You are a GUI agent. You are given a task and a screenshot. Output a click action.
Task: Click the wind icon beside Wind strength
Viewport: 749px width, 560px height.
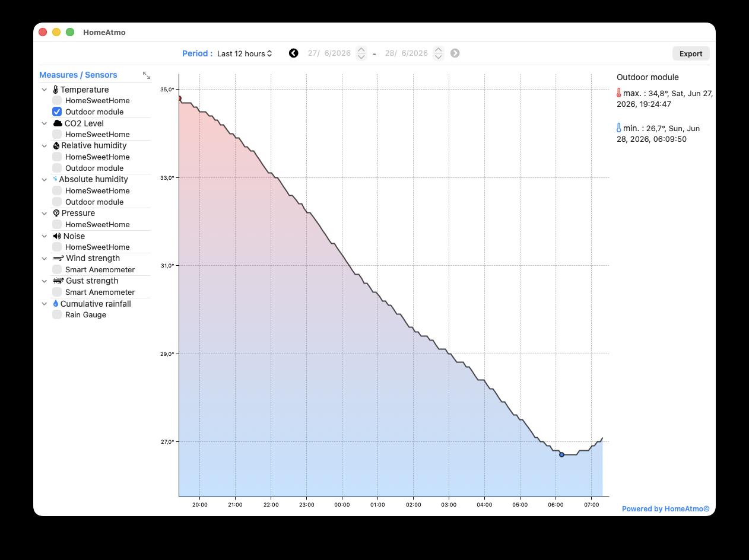pyautogui.click(x=58, y=258)
